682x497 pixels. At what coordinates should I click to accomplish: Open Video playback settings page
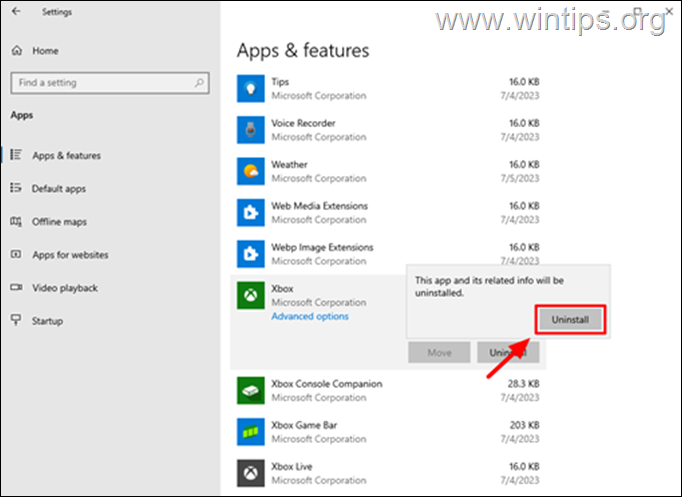tap(65, 288)
